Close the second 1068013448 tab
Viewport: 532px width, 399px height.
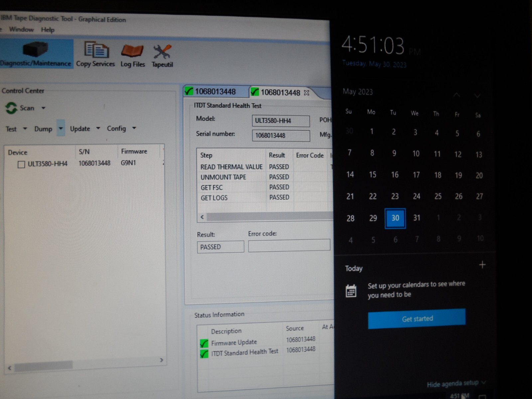(307, 93)
